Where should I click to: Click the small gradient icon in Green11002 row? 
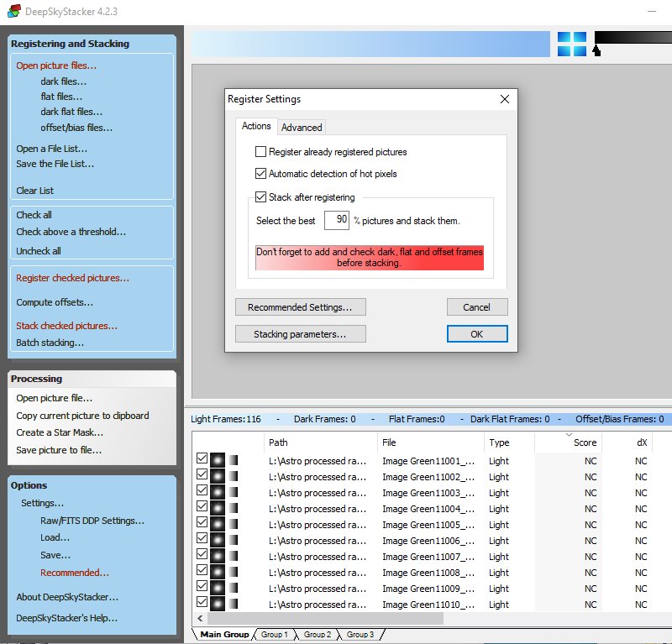click(x=234, y=476)
